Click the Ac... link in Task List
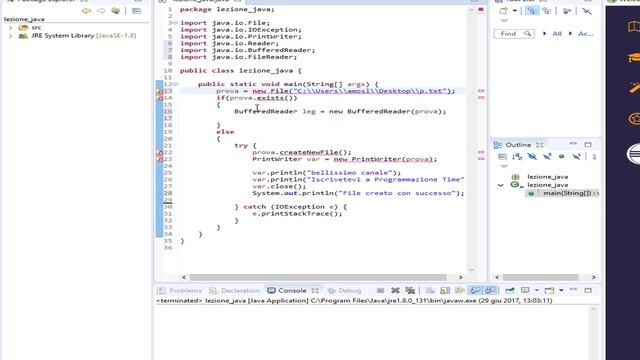640x360 pixels. pyautogui.click(x=586, y=34)
